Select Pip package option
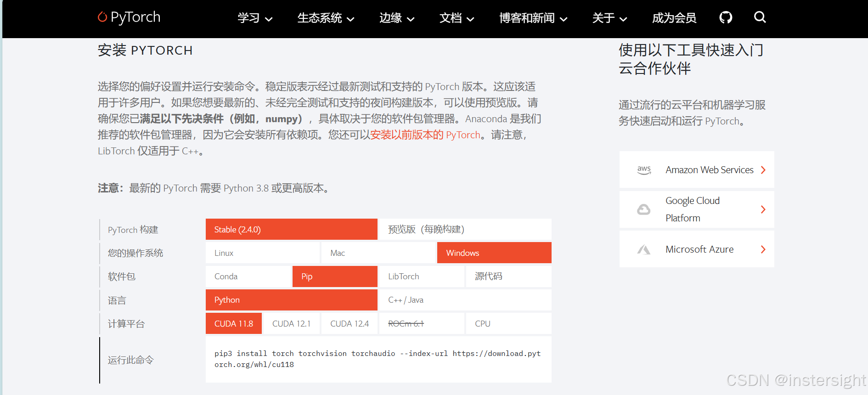 [x=335, y=276]
